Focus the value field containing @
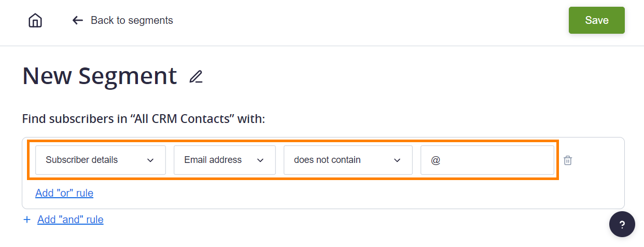Viewport: 644px width, 247px height. tap(487, 160)
